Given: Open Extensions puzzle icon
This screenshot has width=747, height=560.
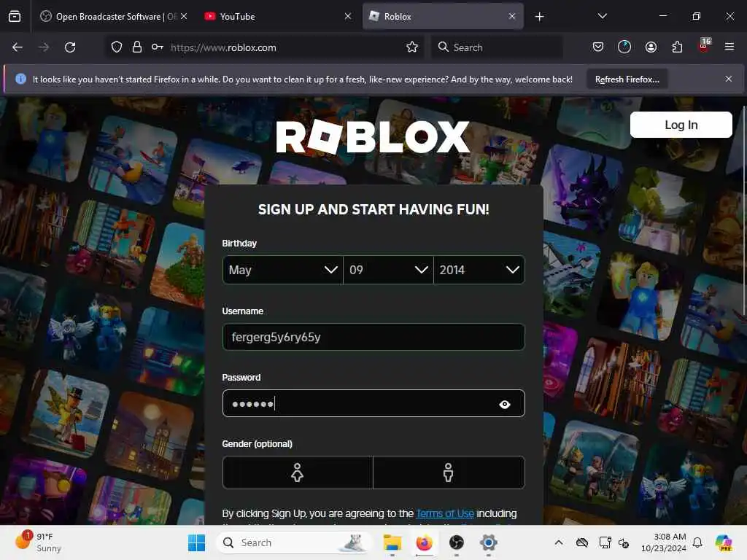Looking at the screenshot, I should click(x=677, y=47).
